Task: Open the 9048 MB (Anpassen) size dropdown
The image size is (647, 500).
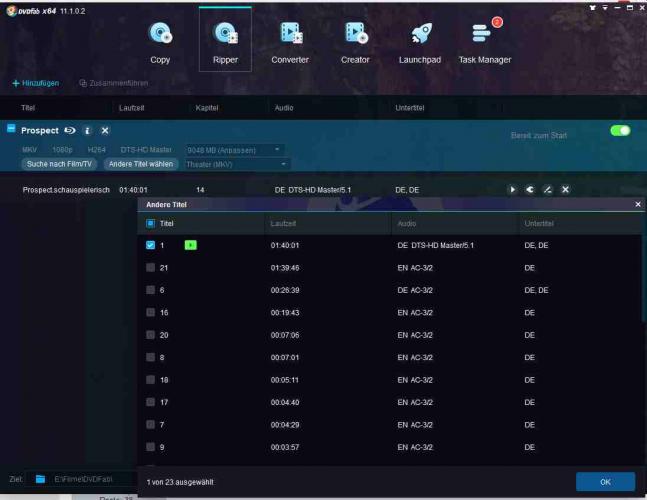Action: (x=234, y=150)
